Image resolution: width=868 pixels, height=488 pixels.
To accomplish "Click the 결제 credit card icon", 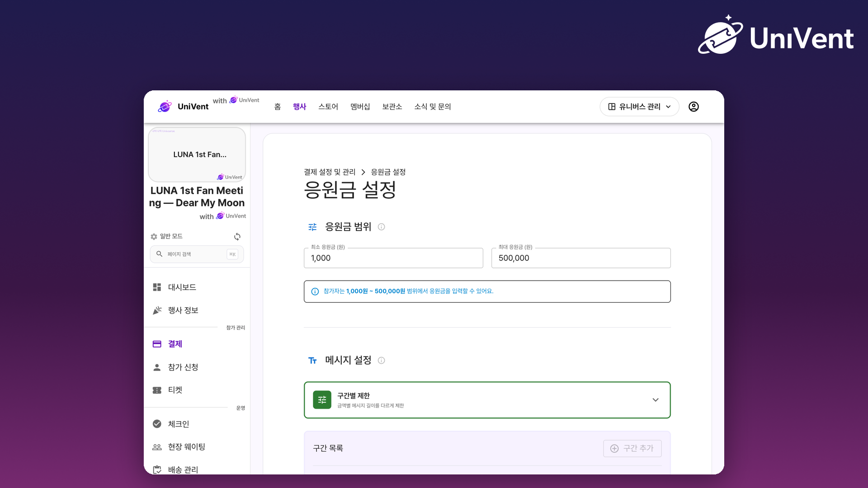I will pos(157,344).
